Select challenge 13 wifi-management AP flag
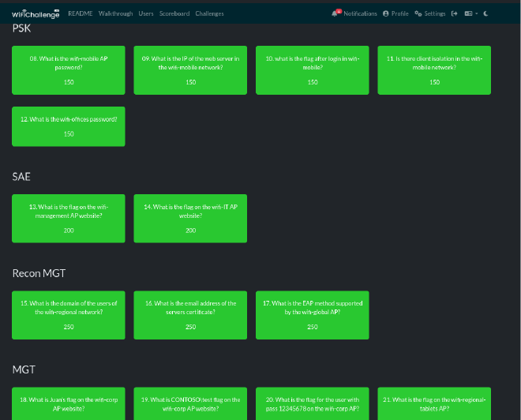Image resolution: width=521 pixels, height=420 pixels. click(69, 218)
